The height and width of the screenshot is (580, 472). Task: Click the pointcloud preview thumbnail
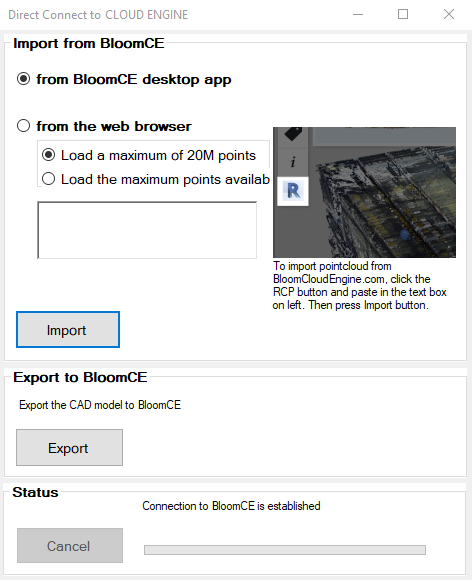click(x=364, y=192)
